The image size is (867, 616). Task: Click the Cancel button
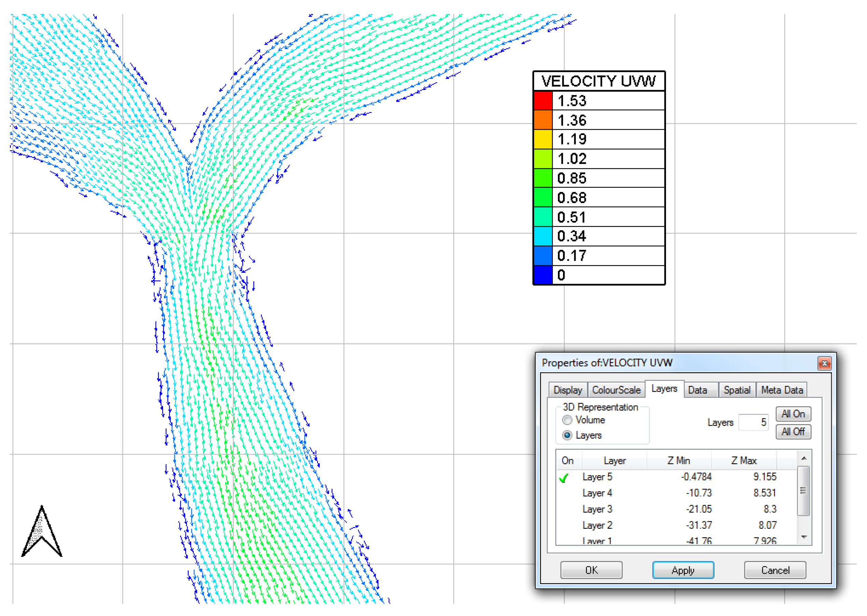pos(775,570)
